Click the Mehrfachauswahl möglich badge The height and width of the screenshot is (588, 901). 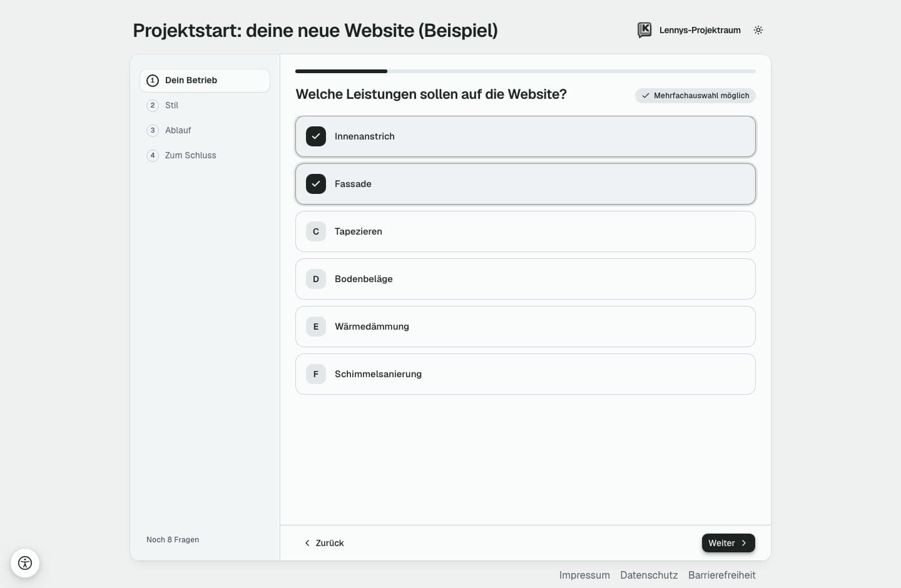[x=696, y=96]
